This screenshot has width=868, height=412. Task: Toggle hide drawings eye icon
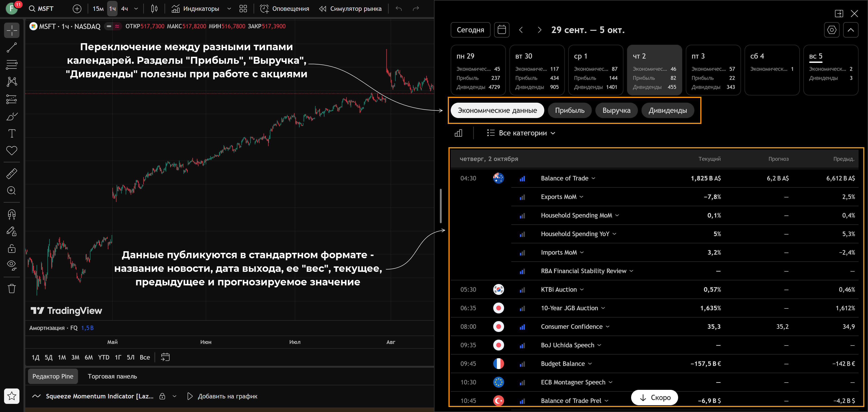12,265
